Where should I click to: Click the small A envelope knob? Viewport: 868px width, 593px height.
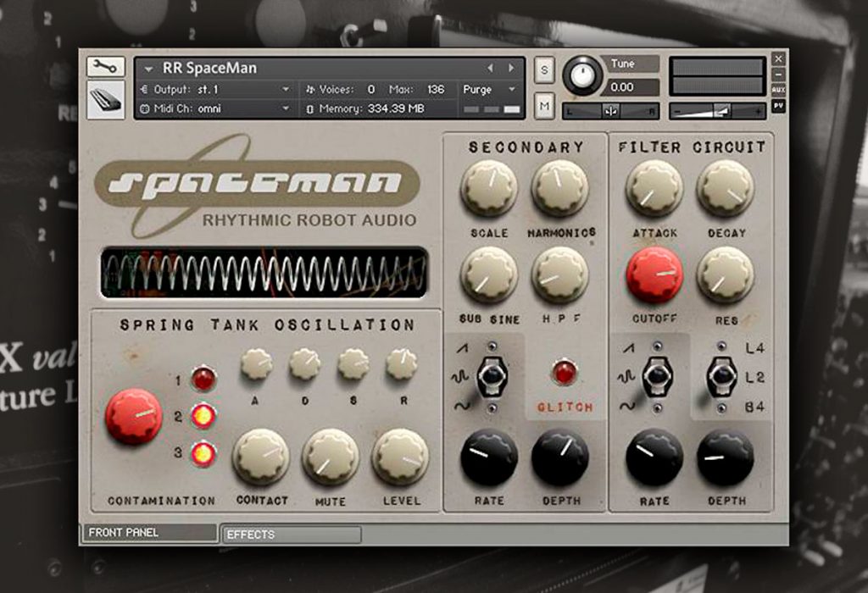[256, 364]
